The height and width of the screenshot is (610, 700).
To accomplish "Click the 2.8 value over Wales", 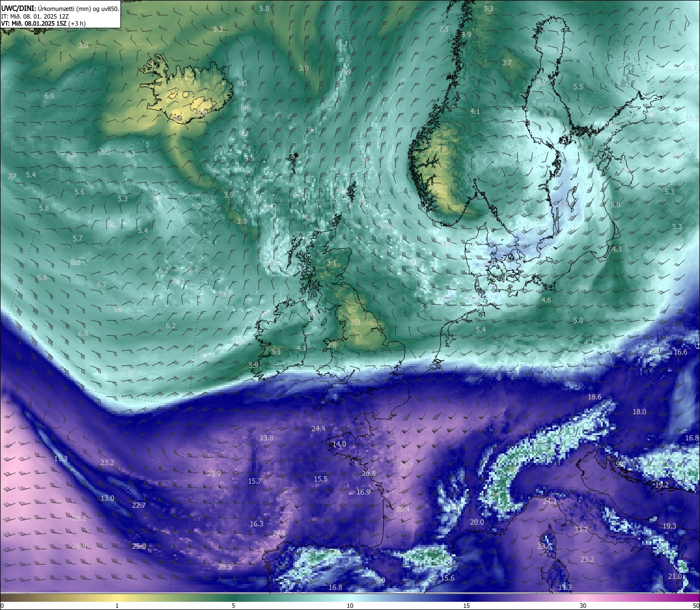I will pos(332,345).
